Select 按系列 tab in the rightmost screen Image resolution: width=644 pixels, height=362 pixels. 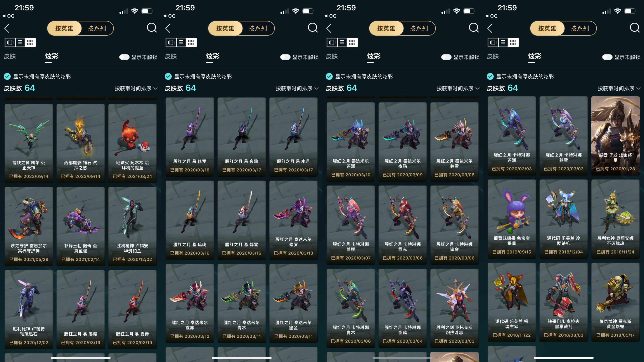point(580,28)
